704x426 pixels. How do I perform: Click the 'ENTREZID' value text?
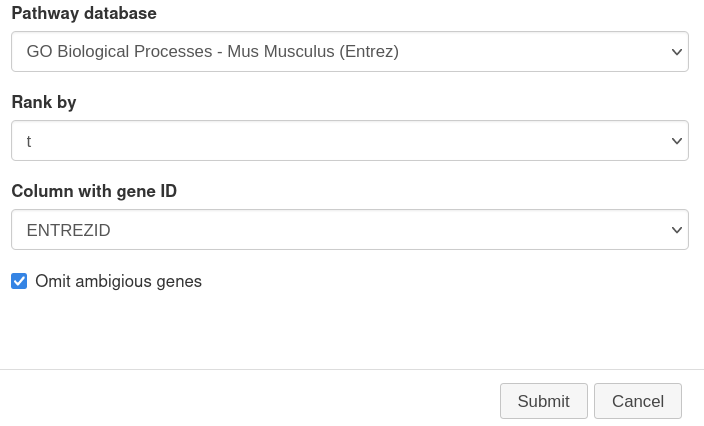pyautogui.click(x=68, y=230)
